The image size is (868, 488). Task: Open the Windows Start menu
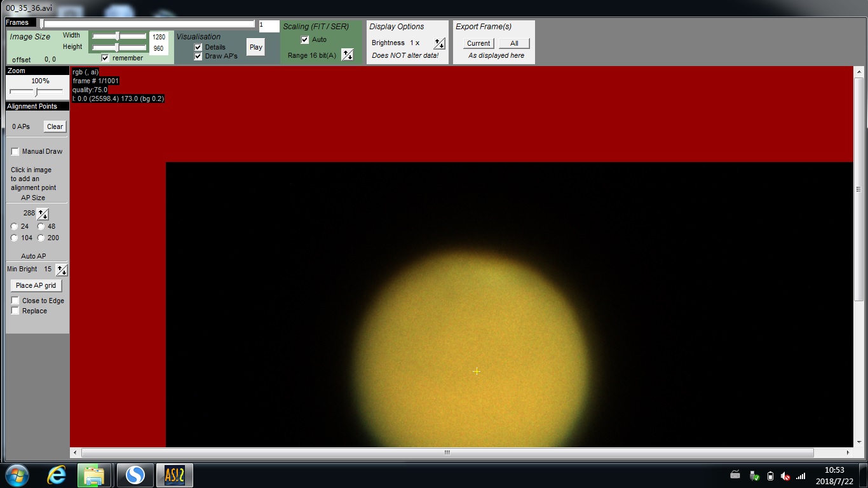tap(17, 475)
